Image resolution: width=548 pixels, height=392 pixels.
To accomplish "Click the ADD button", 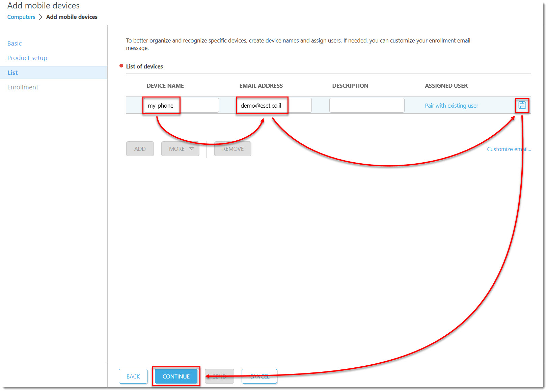I will click(x=140, y=149).
